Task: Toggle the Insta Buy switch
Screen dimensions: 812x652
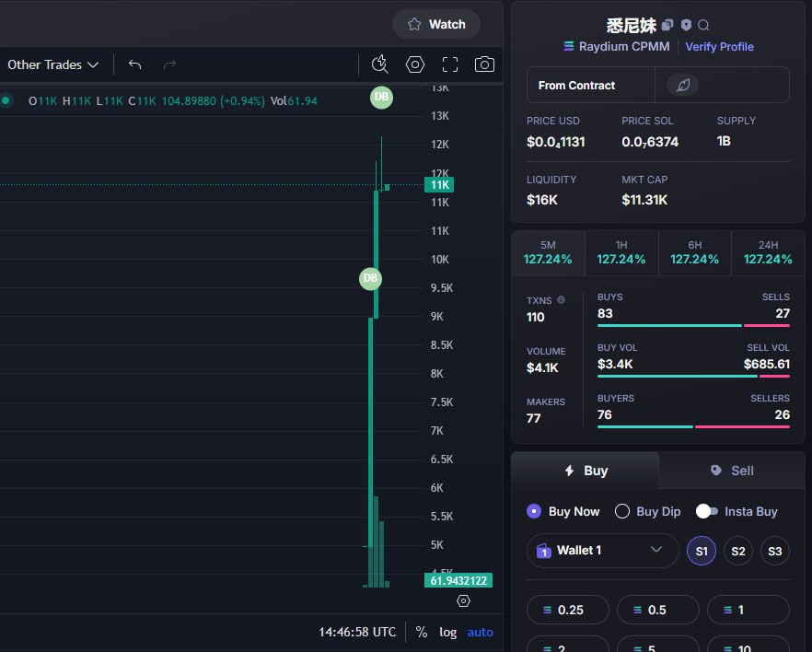Action: click(706, 511)
